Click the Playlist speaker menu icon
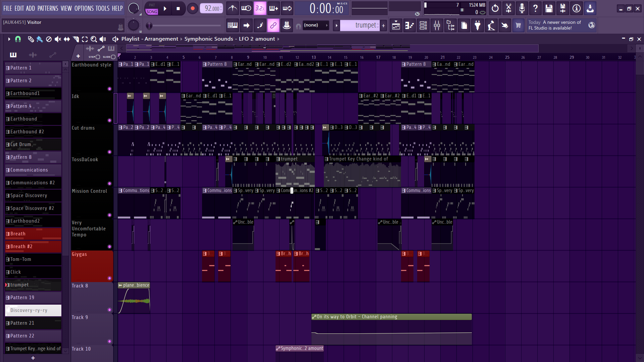 (x=115, y=39)
